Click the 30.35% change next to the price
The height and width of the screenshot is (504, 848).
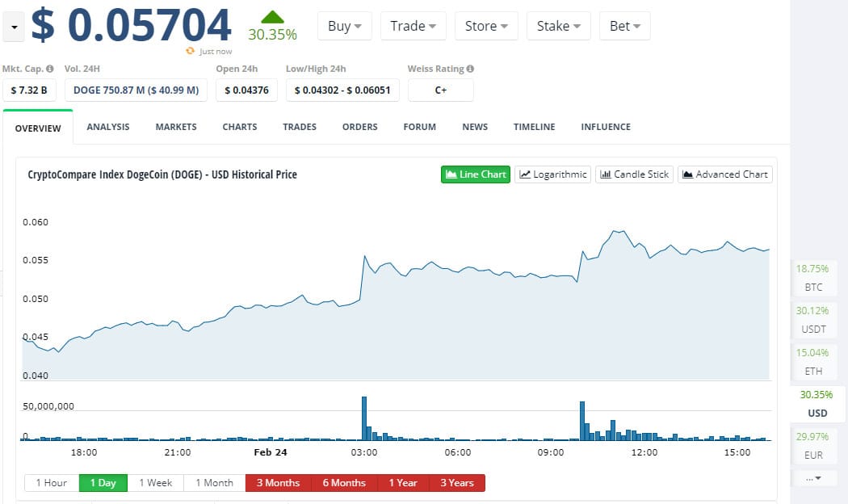coord(273,35)
